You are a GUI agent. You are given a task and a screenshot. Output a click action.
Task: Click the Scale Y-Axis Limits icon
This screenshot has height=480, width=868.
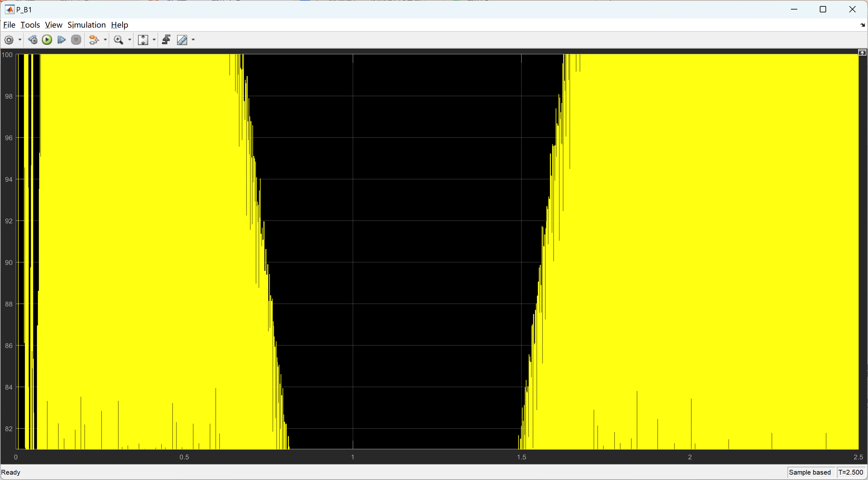[143, 40]
